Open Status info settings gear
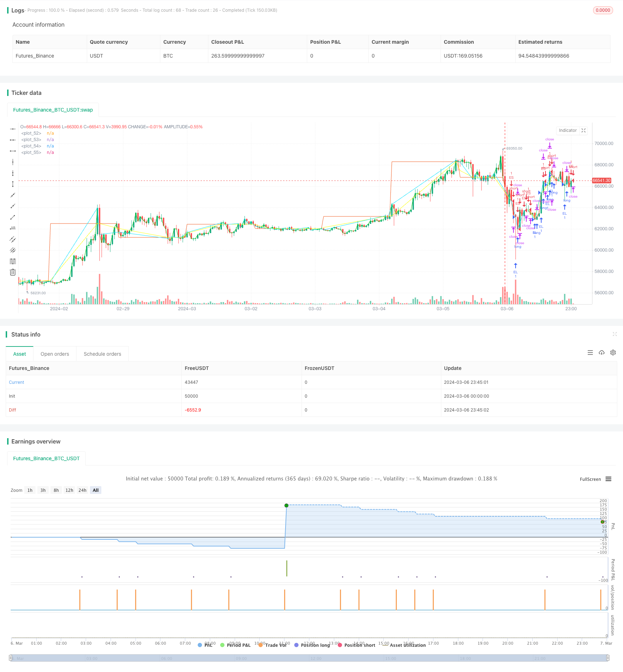This screenshot has height=672, width=623. (x=613, y=353)
